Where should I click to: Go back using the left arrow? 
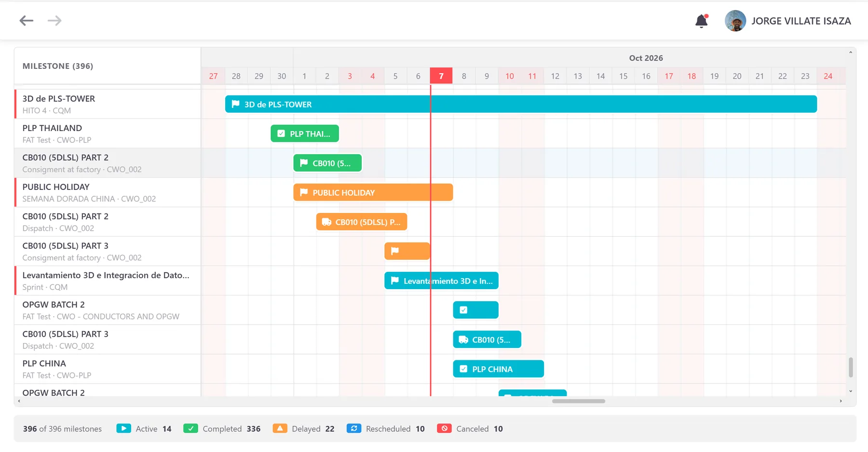tap(26, 21)
